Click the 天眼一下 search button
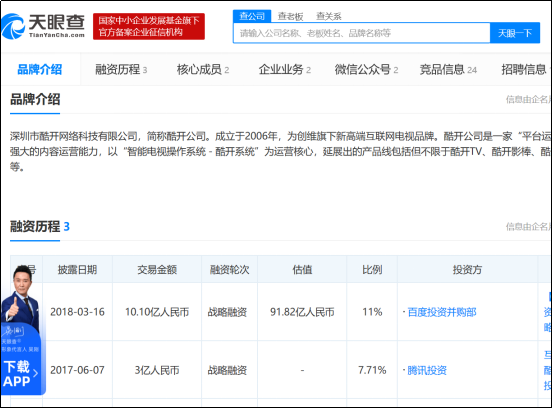 point(515,33)
